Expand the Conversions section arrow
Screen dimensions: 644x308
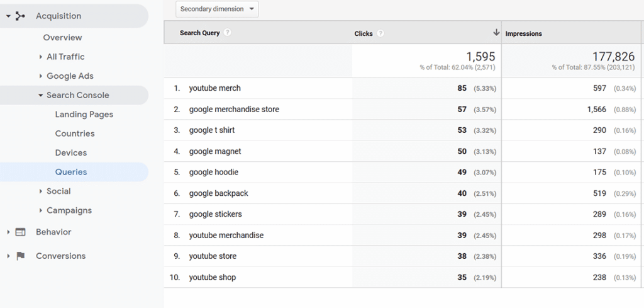(8, 256)
